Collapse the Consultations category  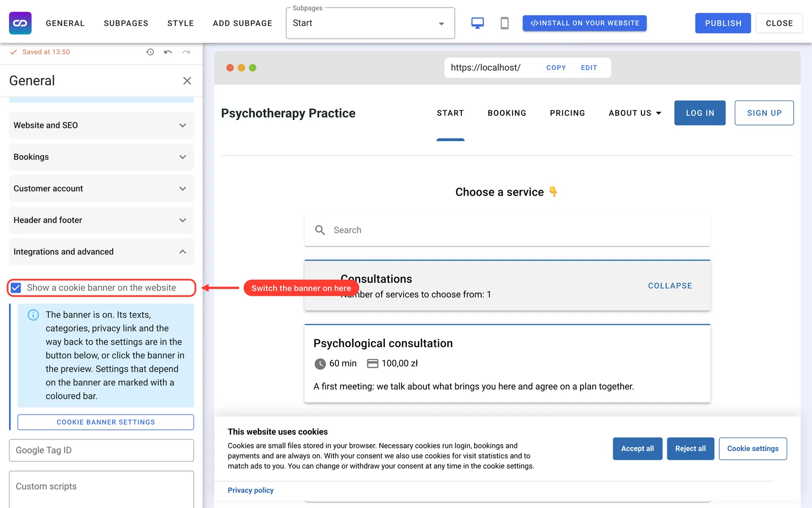[x=670, y=286]
